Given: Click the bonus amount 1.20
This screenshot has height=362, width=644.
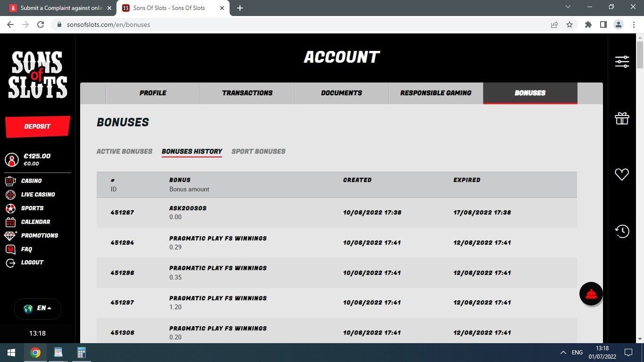Looking at the screenshot, I should coord(175,307).
